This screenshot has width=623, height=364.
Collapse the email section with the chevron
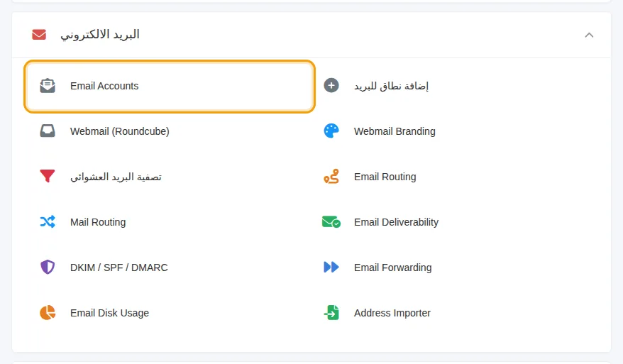point(589,35)
